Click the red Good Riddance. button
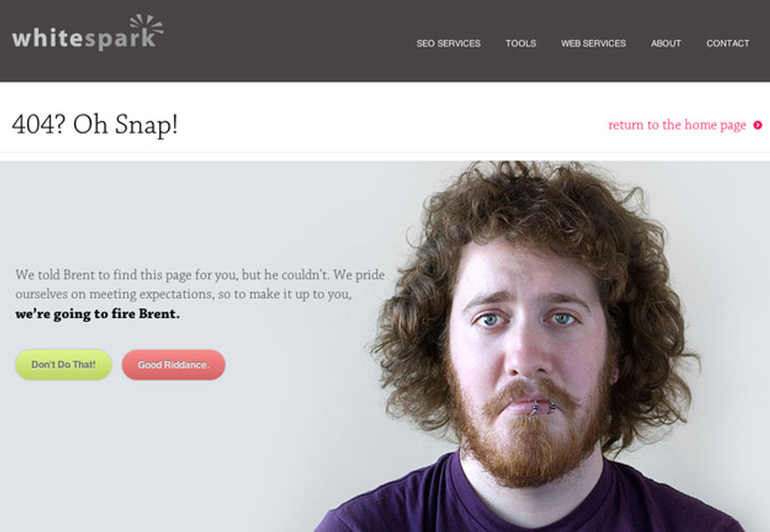 173,364
